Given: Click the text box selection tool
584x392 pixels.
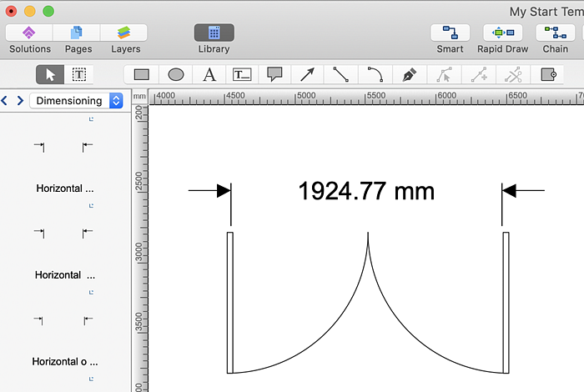Looking at the screenshot, I should pos(79,75).
